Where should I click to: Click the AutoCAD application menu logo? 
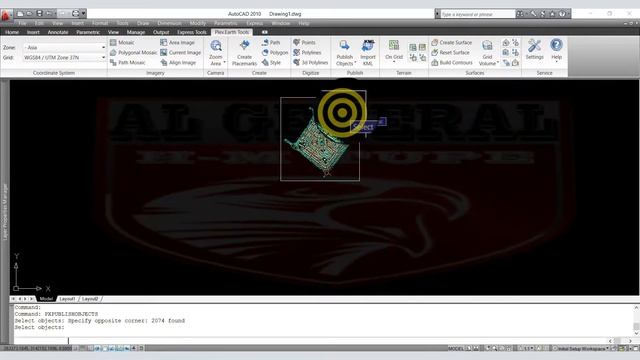click(6, 15)
